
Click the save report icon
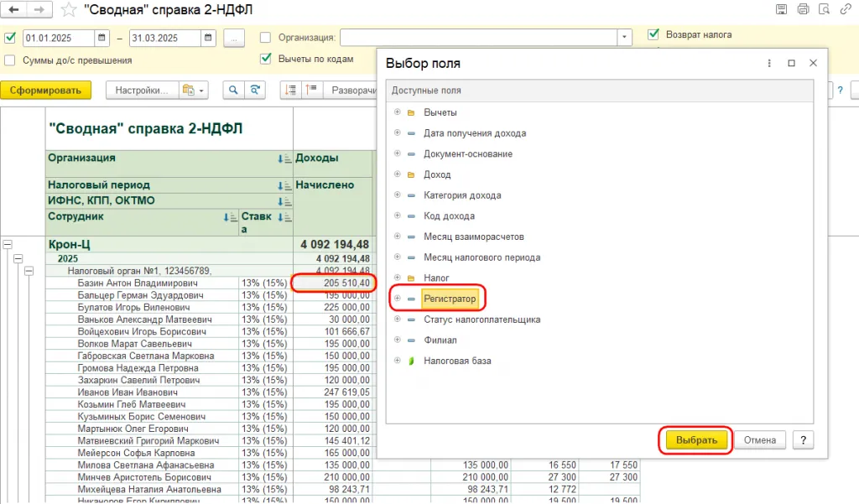point(781,10)
